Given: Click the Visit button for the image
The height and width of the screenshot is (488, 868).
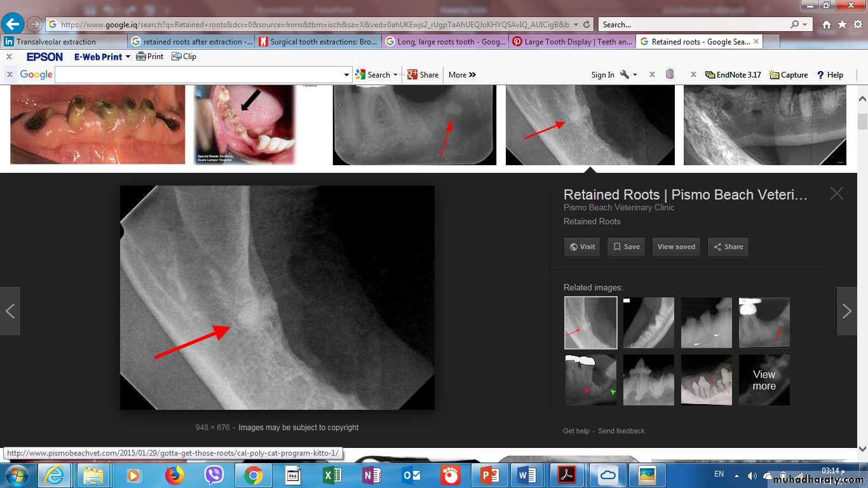Looking at the screenshot, I should pos(581,247).
